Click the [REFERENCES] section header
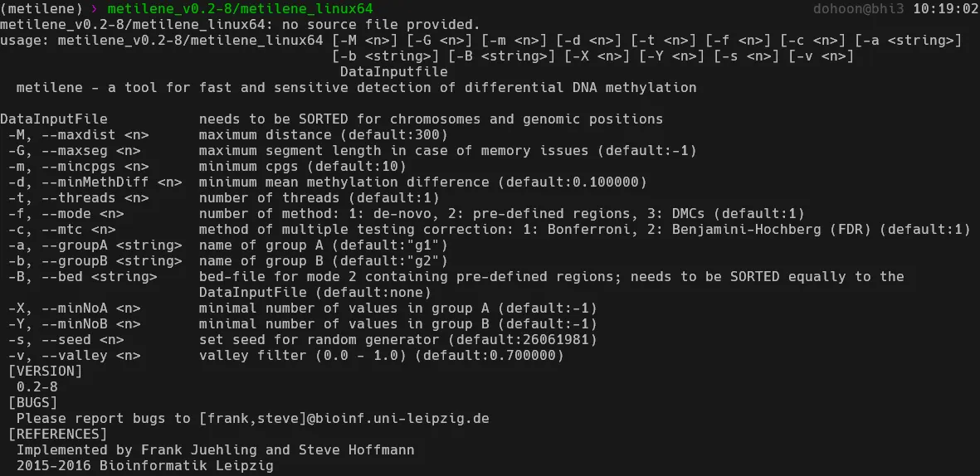Viewport: 980px width, 476px height. click(58, 434)
